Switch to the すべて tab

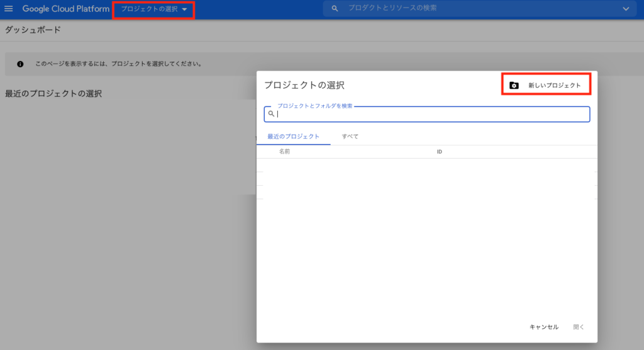[350, 137]
